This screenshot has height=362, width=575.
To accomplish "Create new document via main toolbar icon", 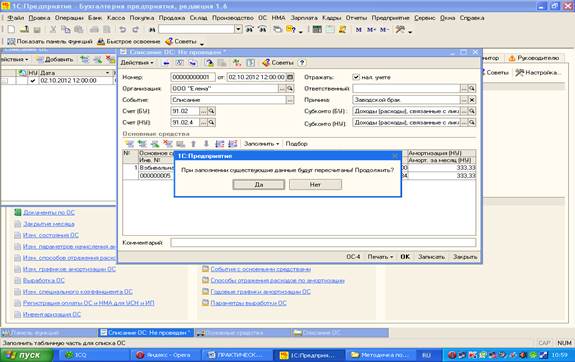I will pyautogui.click(x=11, y=29).
